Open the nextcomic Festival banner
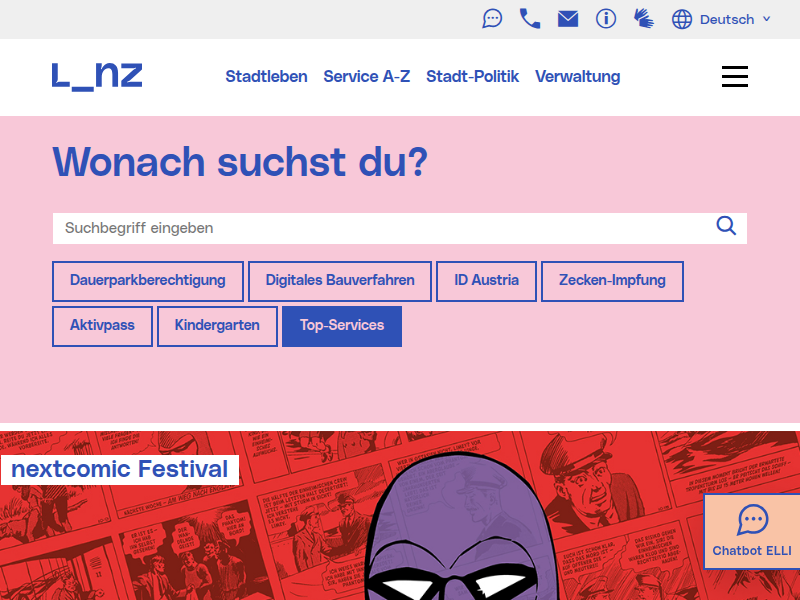The image size is (800, 600). click(x=120, y=469)
